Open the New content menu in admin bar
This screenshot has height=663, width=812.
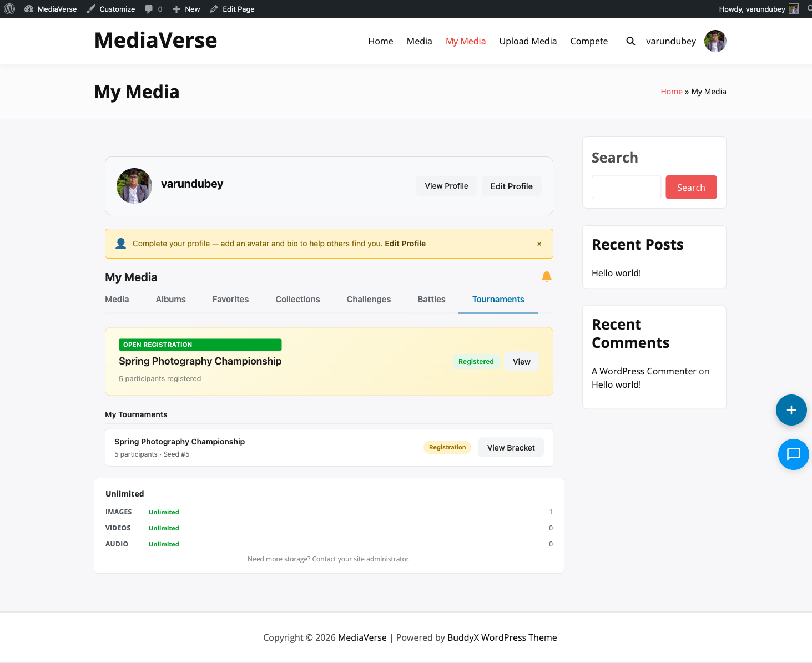click(x=186, y=9)
